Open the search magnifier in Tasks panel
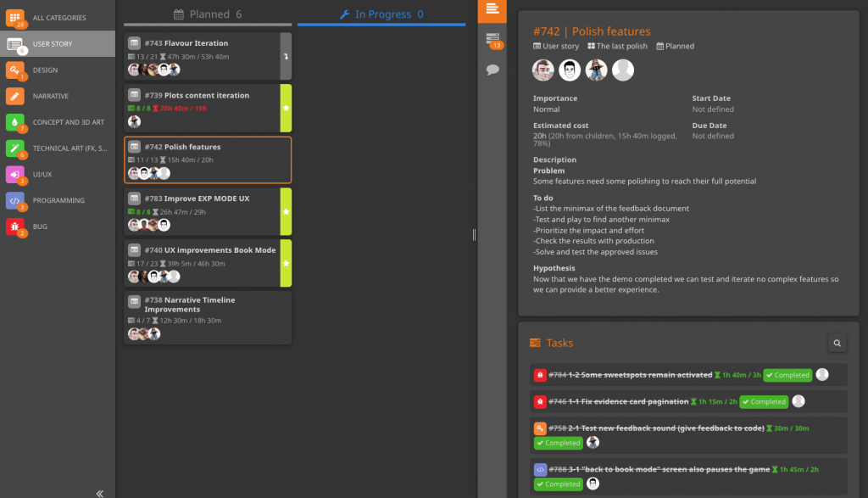 (x=837, y=342)
